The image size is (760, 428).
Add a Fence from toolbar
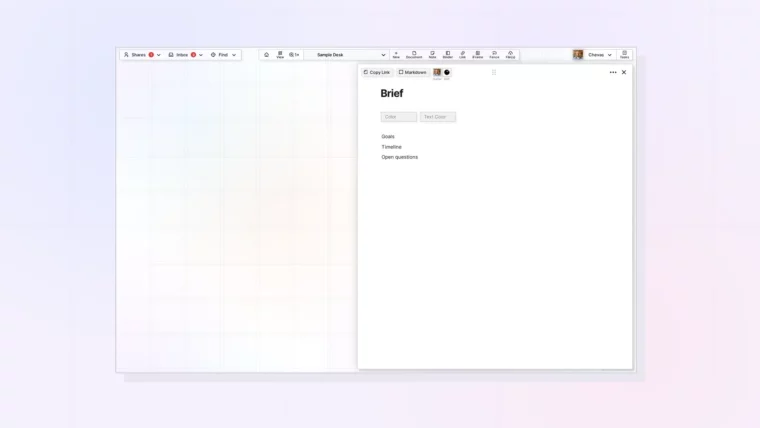(x=494, y=55)
